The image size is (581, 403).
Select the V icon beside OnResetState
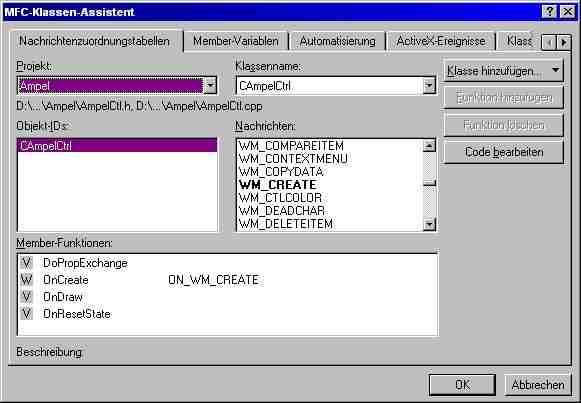tap(26, 314)
